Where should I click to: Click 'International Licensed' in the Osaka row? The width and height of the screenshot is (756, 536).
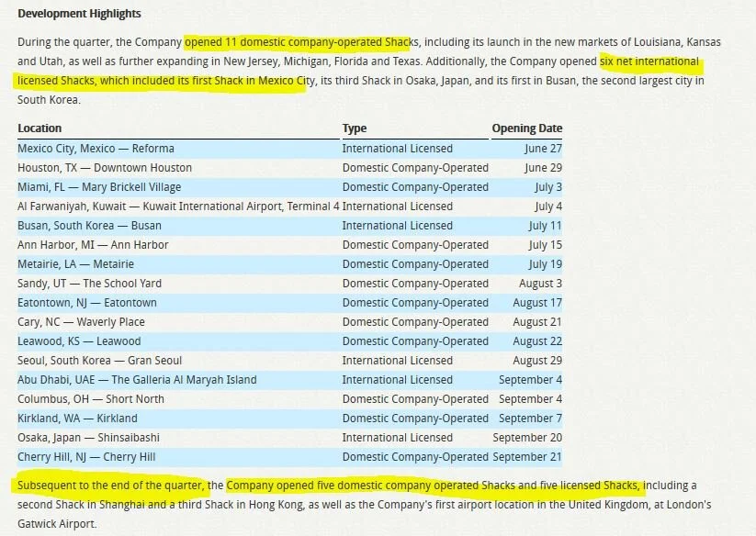coord(397,437)
